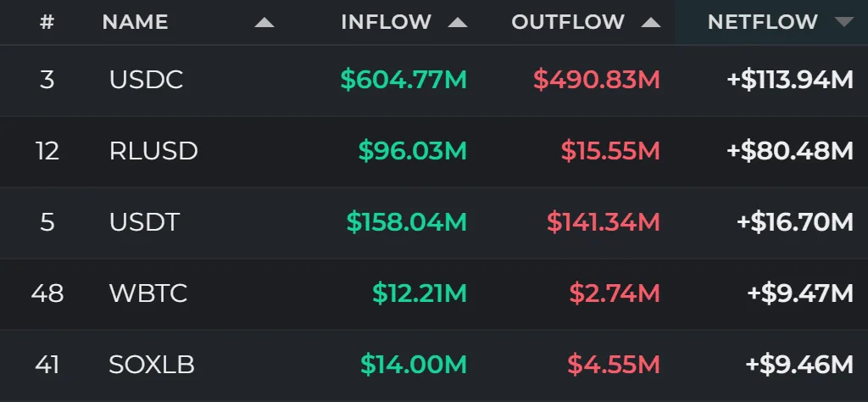Select USDC outflow value $490.83M
The width and height of the screenshot is (868, 402).
click(597, 80)
